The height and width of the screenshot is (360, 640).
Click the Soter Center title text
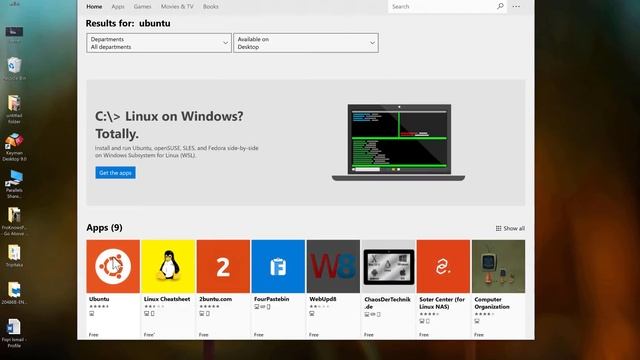pos(442,303)
